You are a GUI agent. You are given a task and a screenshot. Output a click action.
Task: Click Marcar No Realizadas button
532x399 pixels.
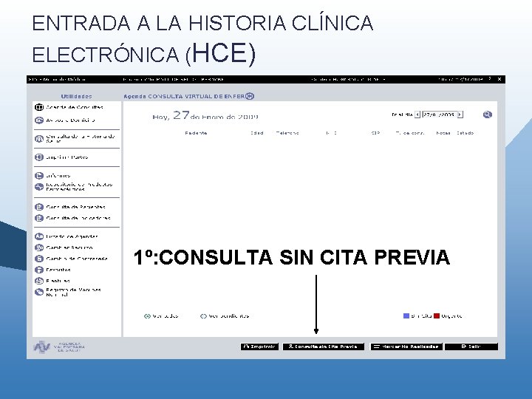click(406, 347)
